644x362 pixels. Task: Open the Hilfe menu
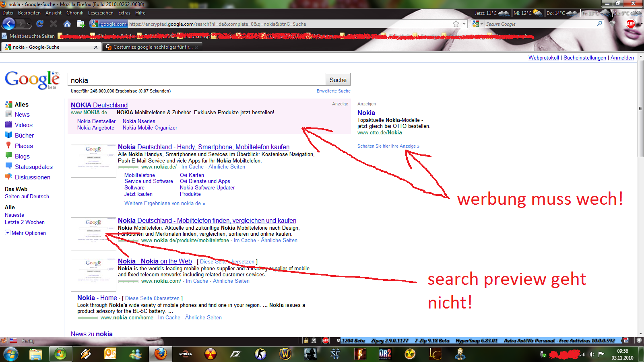(140, 13)
